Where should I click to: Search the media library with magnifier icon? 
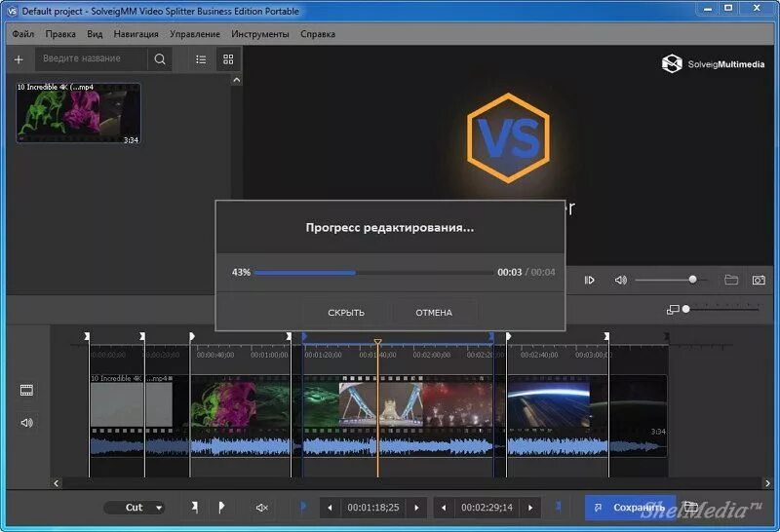(160, 59)
